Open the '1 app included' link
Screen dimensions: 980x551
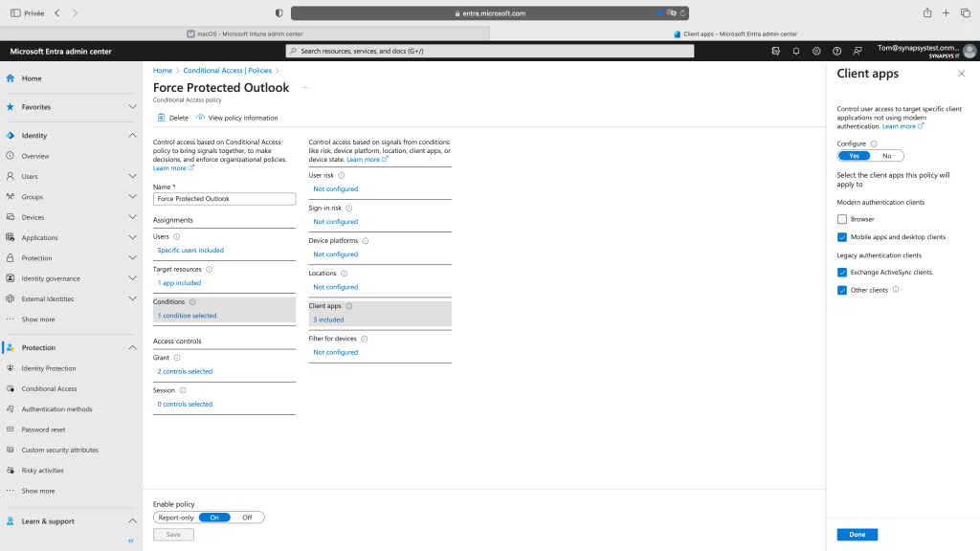click(x=179, y=283)
